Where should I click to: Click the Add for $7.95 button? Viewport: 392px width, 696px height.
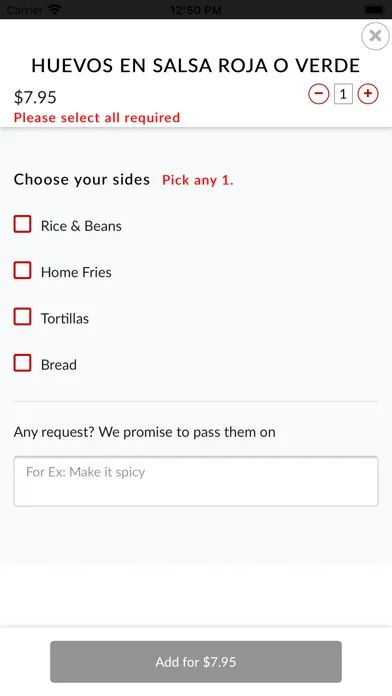coord(196,662)
